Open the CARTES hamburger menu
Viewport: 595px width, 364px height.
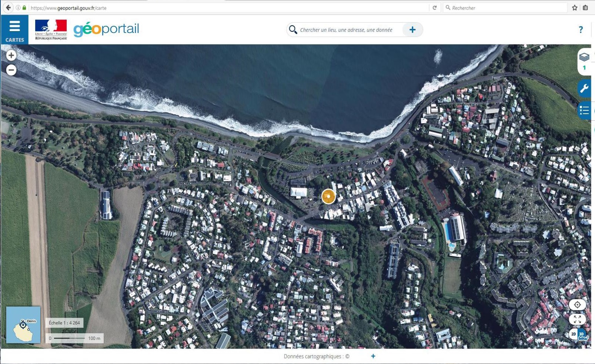(14, 30)
